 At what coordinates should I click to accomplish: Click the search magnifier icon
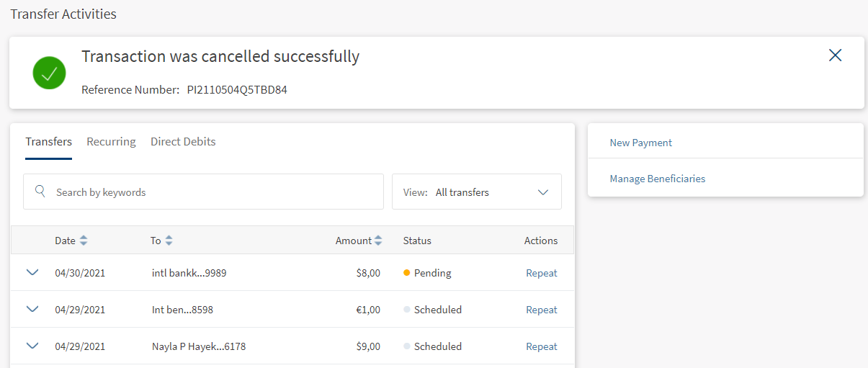coord(40,192)
